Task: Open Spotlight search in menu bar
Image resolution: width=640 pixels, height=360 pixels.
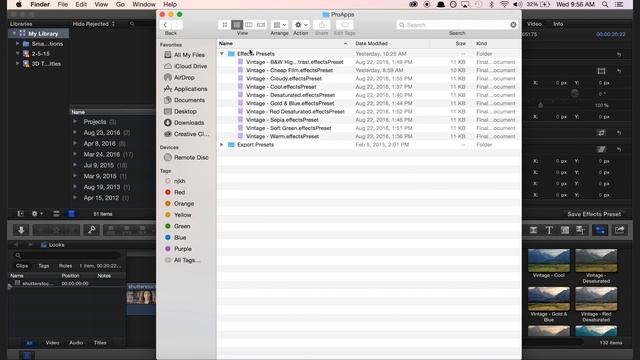Action: coord(605,4)
